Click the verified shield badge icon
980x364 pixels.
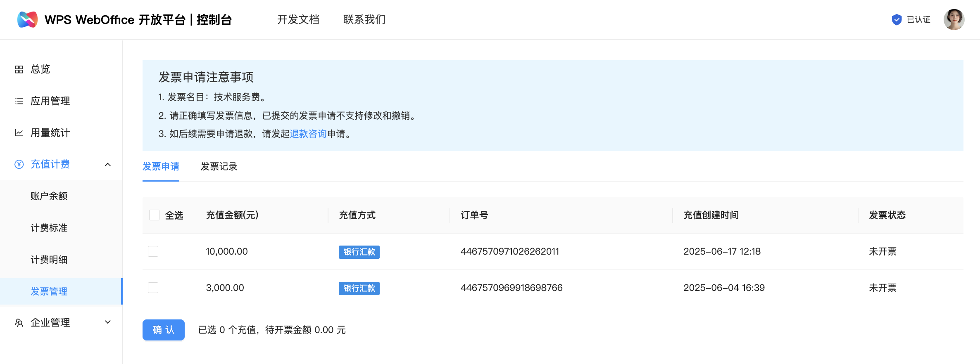pos(896,19)
